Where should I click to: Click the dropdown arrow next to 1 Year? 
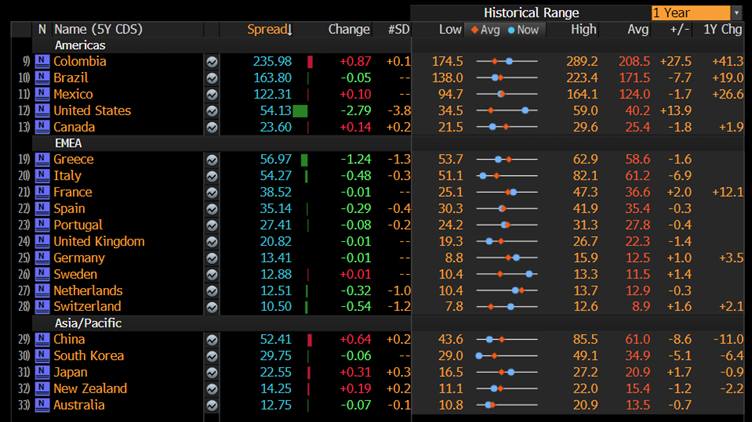[737, 12]
